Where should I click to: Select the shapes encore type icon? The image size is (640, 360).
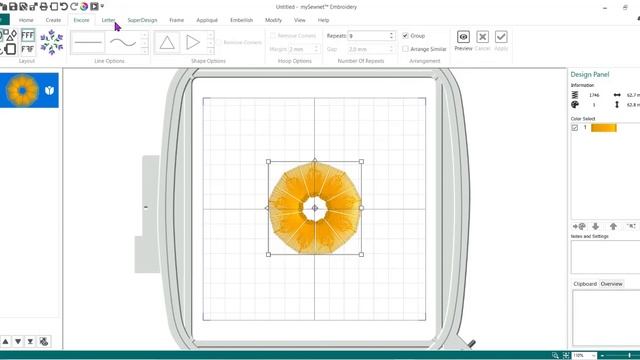coord(9,36)
